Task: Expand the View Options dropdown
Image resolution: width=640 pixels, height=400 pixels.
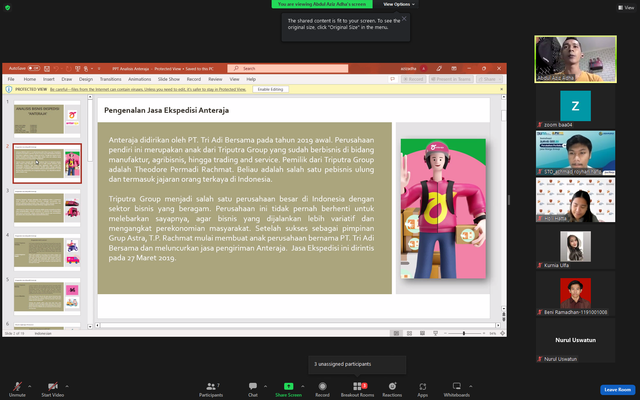Action: coord(399,4)
